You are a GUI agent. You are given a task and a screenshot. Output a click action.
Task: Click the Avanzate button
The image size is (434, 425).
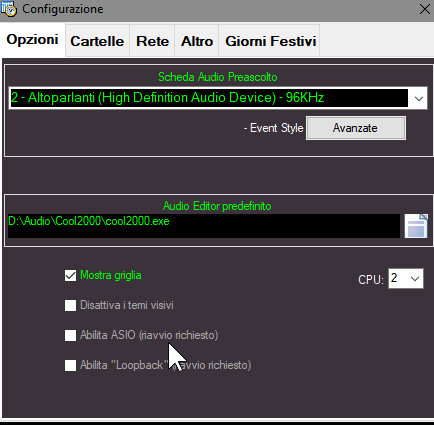coord(356,128)
